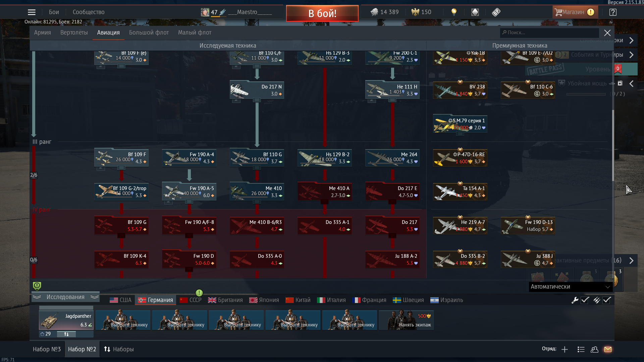Switch to the Вертолёты tab
Screen dimensions: 644x362
point(74,33)
